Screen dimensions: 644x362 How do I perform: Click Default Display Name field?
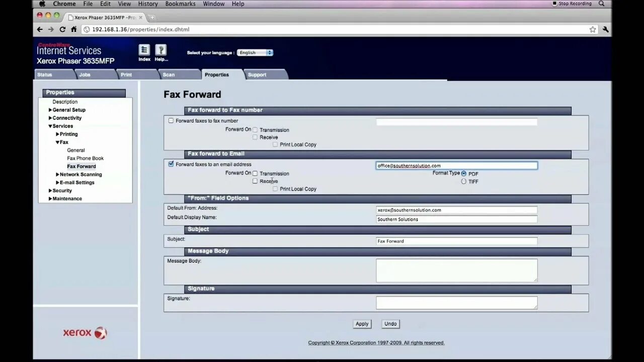click(457, 219)
